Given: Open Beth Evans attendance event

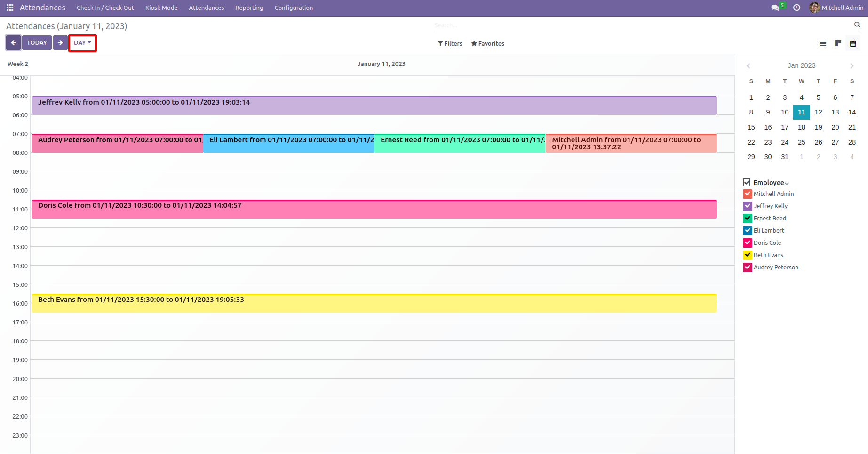Looking at the screenshot, I should pos(374,303).
